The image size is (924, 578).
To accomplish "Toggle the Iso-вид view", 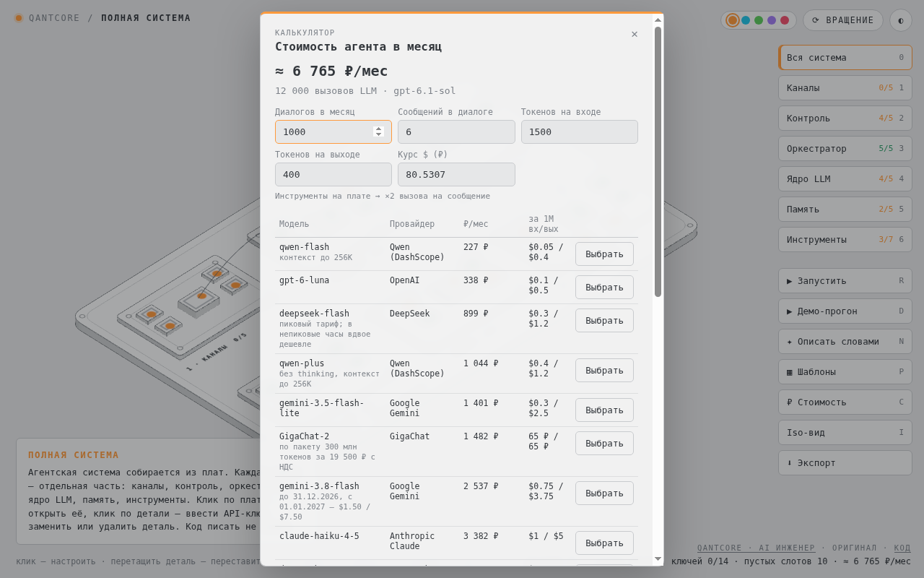I will click(845, 433).
